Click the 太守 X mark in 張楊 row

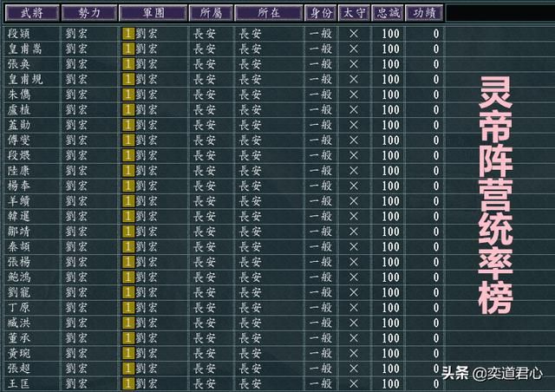click(354, 262)
